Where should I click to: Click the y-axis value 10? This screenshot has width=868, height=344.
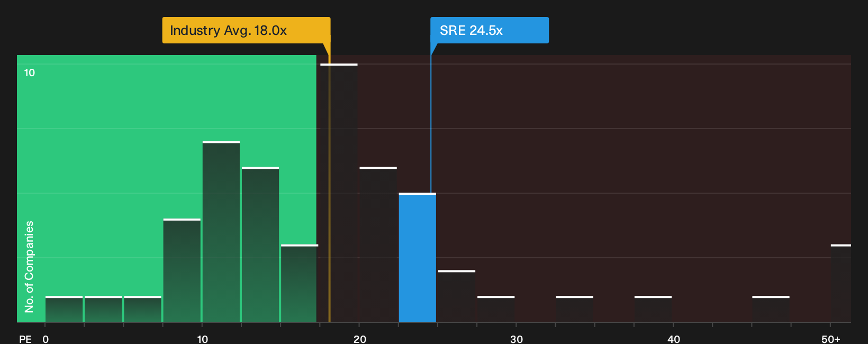click(x=30, y=73)
